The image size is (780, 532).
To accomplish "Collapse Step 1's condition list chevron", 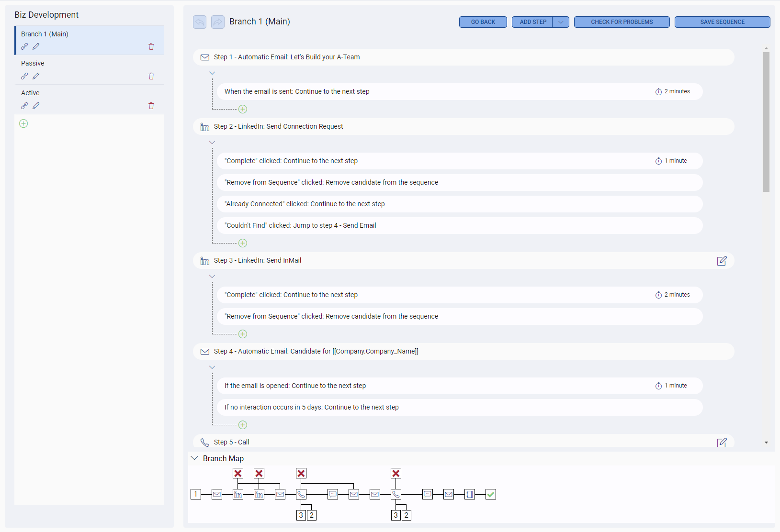I will point(212,73).
